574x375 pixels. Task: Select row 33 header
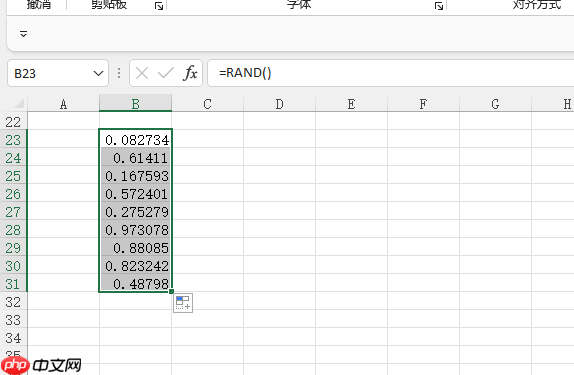point(13,320)
